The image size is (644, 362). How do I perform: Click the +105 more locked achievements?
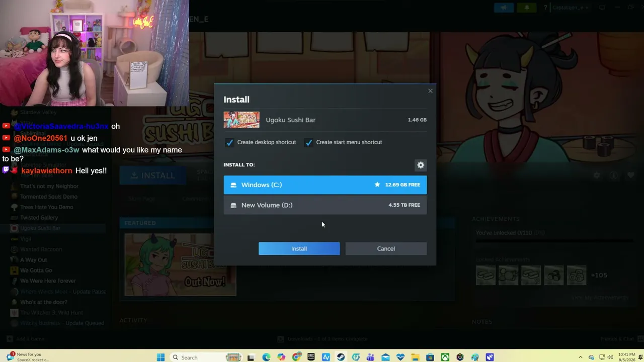(599, 275)
